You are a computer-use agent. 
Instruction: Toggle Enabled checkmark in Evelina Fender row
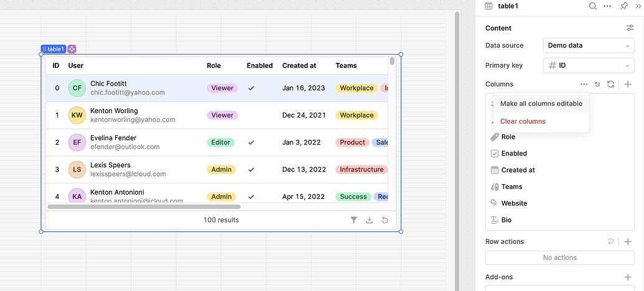251,142
